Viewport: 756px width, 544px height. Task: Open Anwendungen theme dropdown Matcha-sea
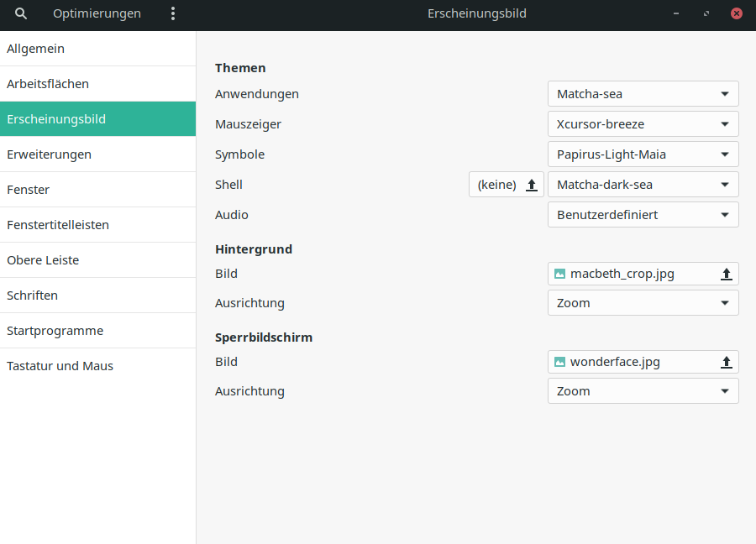click(x=643, y=94)
